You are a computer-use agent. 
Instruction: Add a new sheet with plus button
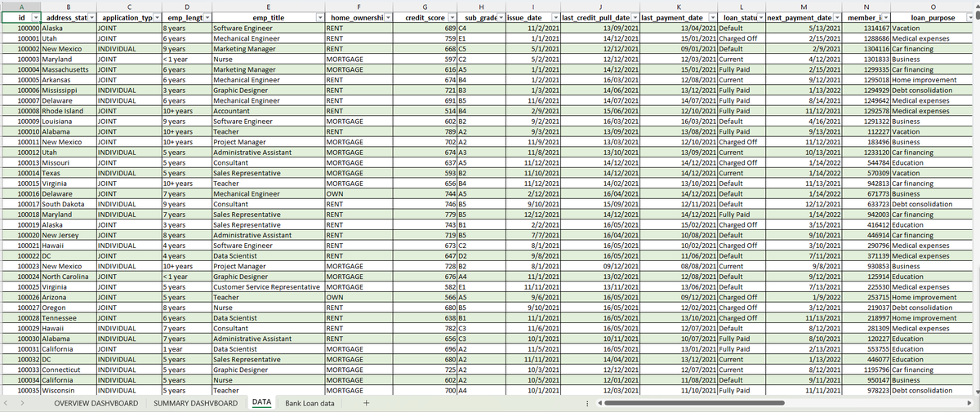pos(366,403)
